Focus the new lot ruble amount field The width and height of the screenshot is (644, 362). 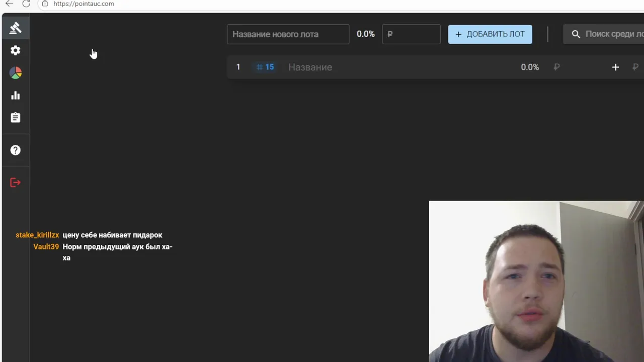[x=411, y=34]
